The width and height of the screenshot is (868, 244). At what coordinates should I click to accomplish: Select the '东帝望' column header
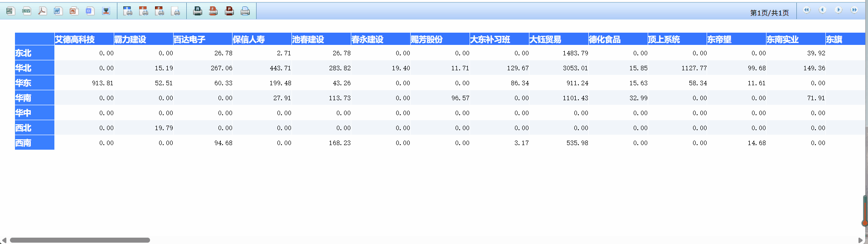coord(737,39)
